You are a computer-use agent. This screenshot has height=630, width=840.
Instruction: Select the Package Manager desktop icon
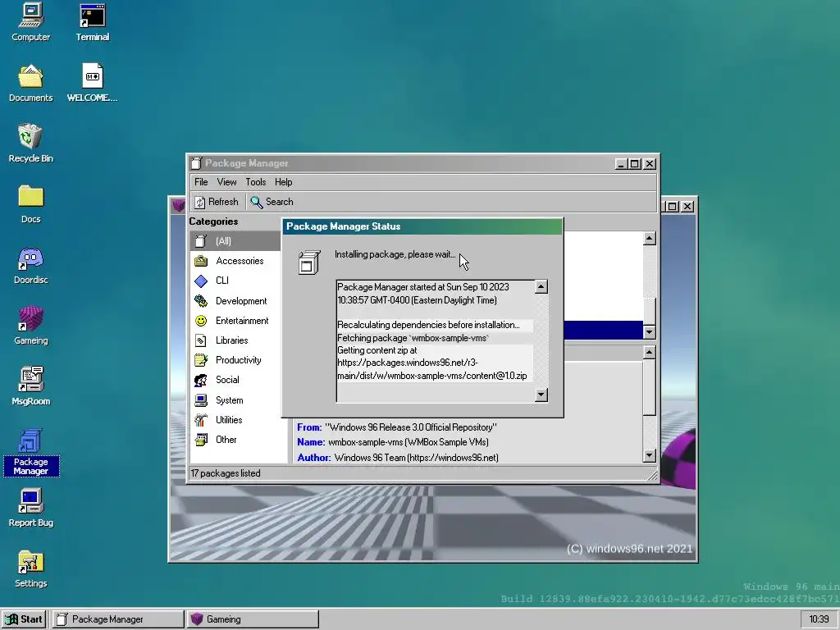(30, 453)
